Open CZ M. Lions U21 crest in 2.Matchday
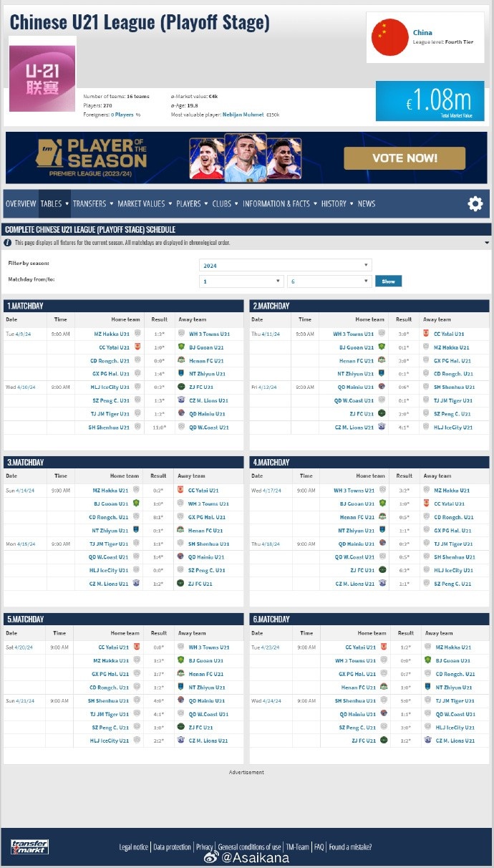Viewport: 494px width, 868px height. point(382,427)
